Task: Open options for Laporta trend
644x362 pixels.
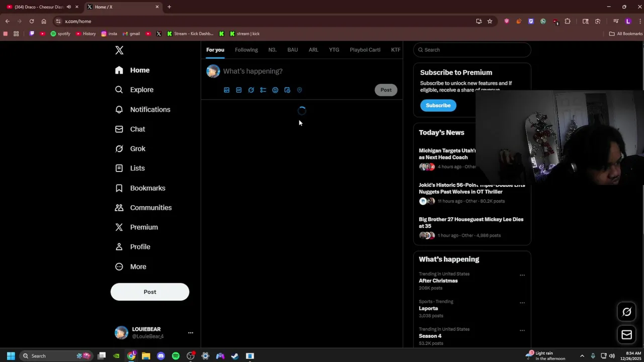Action: pos(522,303)
